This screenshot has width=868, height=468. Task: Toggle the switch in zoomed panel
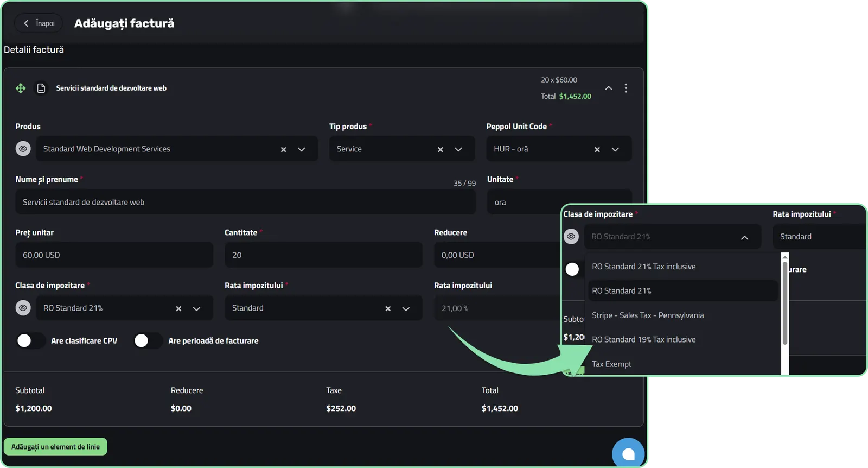point(572,269)
